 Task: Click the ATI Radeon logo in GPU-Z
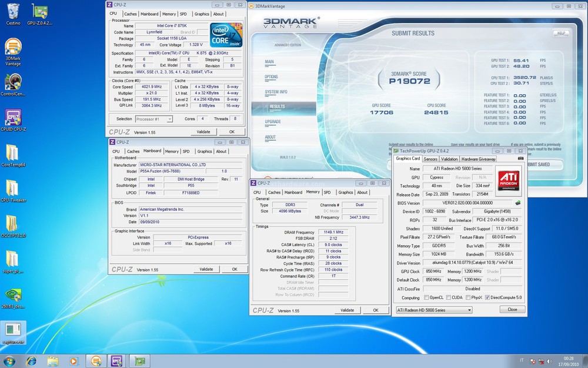509,181
